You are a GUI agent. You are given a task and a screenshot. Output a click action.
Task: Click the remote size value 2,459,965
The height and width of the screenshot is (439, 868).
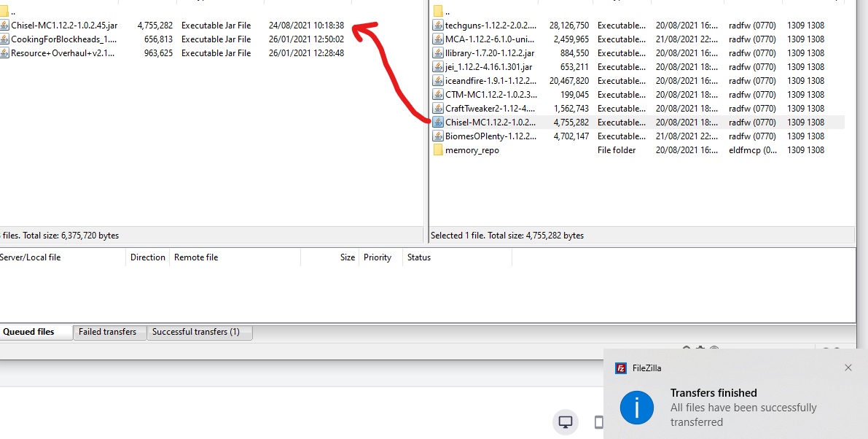[x=571, y=39]
